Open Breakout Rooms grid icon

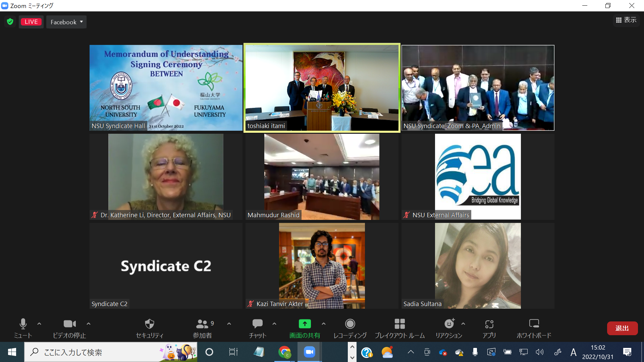(x=399, y=324)
